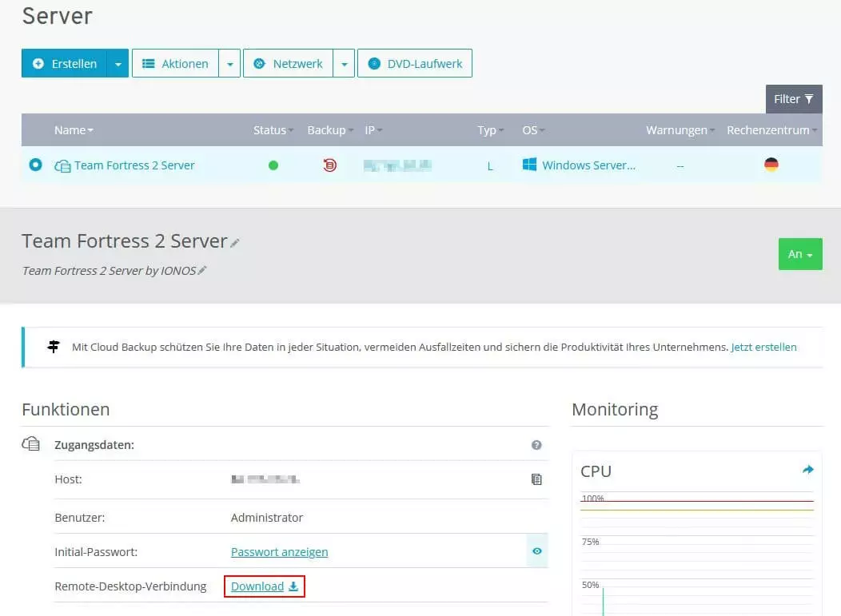Screen dimensions: 841x616
Task: Download the Remote-Desktop-Verbindung file
Action: coord(265,586)
